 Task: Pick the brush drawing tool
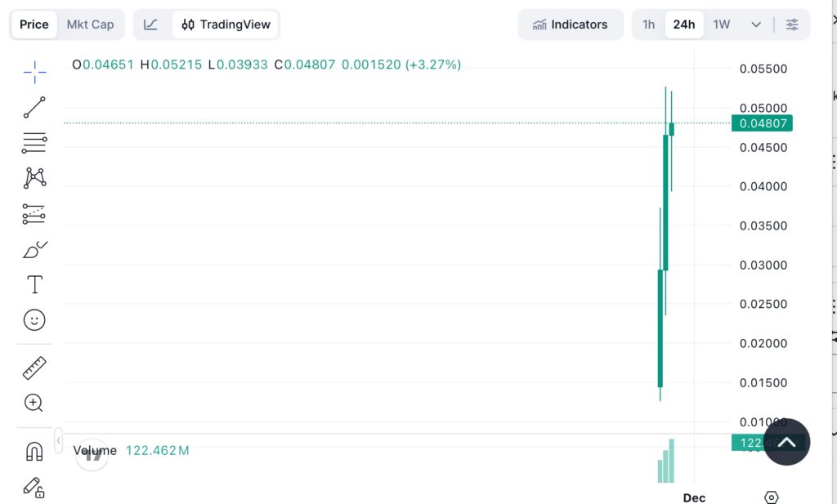[x=34, y=249]
